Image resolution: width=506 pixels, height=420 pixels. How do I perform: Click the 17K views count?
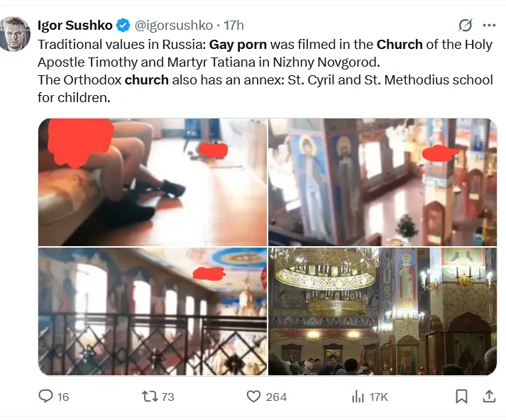pyautogui.click(x=379, y=397)
